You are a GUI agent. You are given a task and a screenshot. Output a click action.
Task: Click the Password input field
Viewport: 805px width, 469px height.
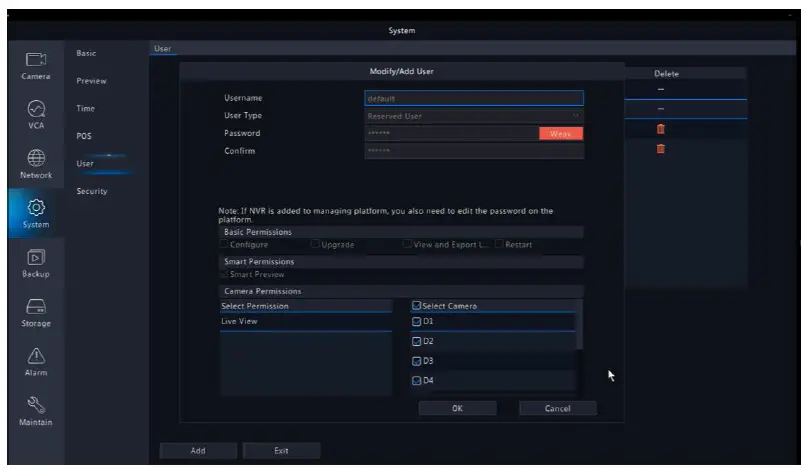(x=452, y=133)
